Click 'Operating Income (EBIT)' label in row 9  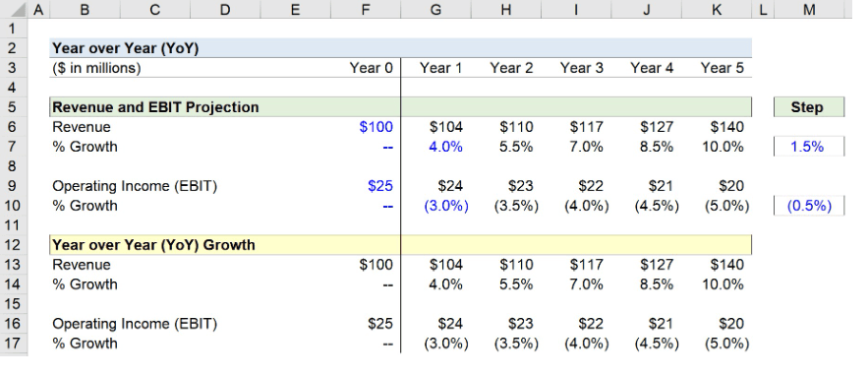[135, 186]
